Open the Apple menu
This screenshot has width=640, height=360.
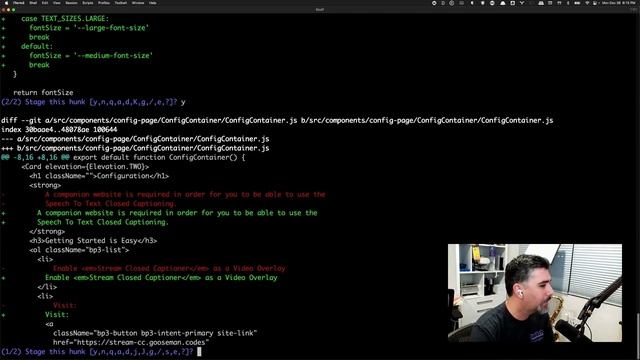coord(6,3)
